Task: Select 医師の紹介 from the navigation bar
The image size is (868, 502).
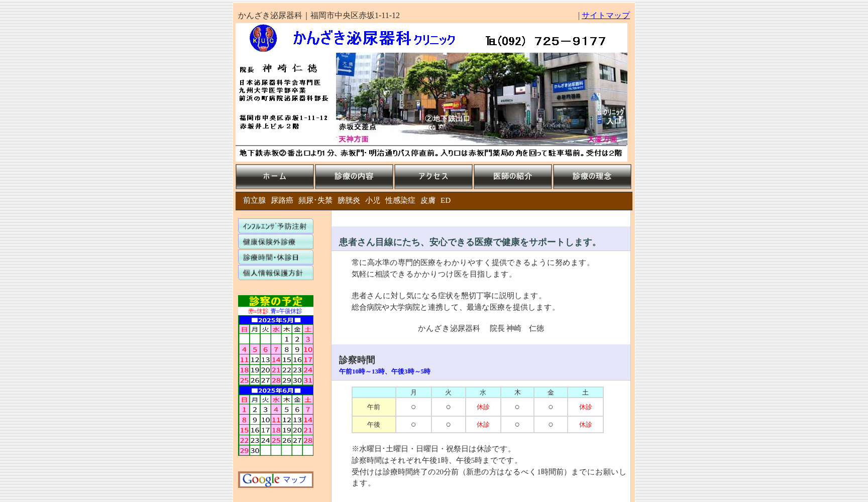Action: [512, 176]
